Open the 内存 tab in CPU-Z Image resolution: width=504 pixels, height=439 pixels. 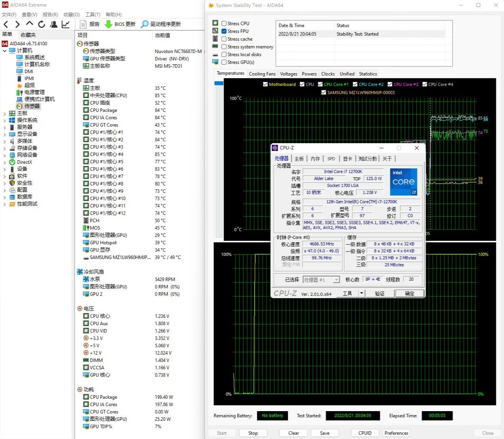(315, 159)
